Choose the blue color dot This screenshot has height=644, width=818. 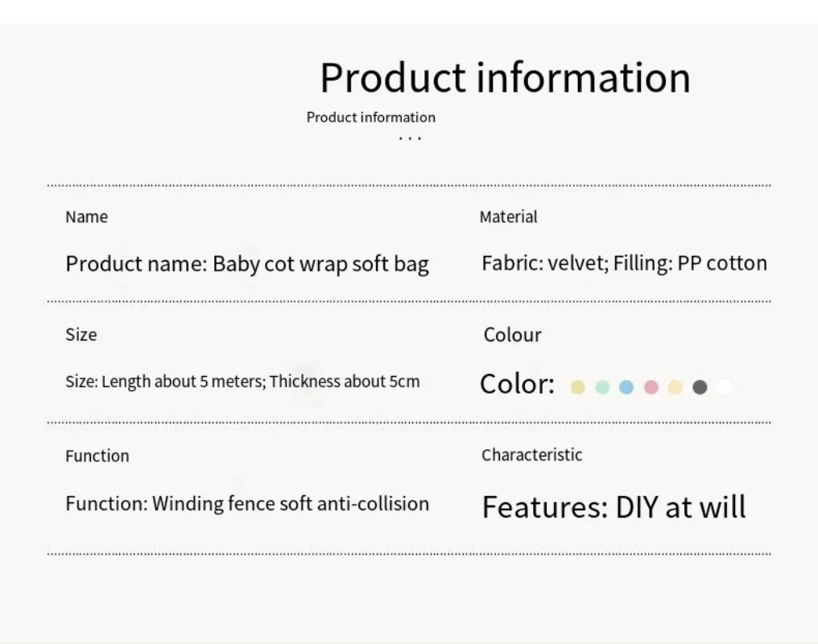pos(626,387)
